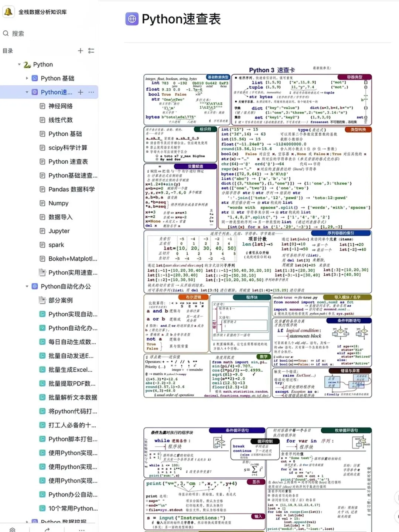Open the Bokeh+Matplotl document

coord(73,259)
